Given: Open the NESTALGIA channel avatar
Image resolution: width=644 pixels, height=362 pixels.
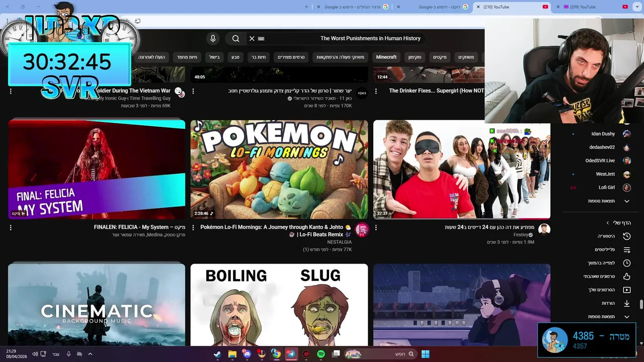Looking at the screenshot, I should (x=362, y=230).
